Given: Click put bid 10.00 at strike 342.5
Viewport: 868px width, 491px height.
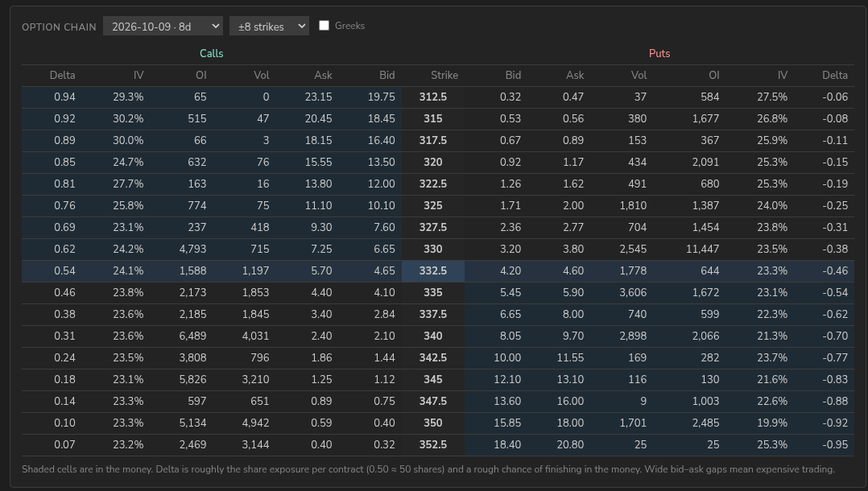Looking at the screenshot, I should point(507,357).
